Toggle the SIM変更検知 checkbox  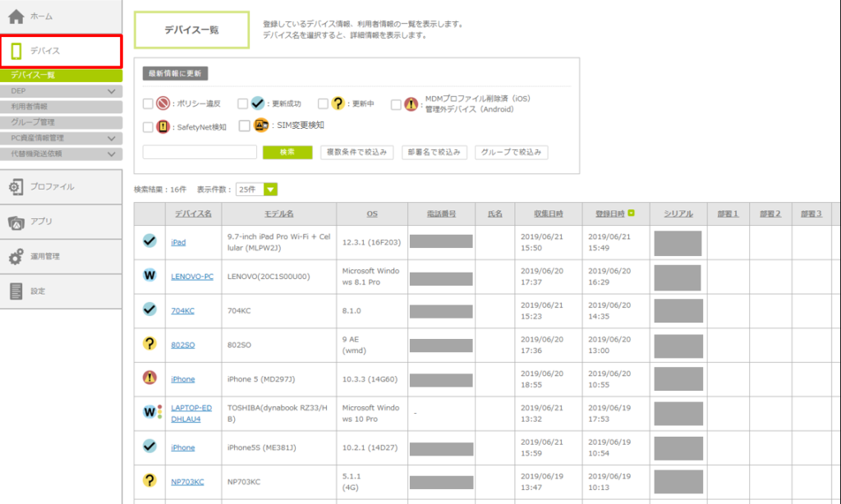tap(245, 126)
